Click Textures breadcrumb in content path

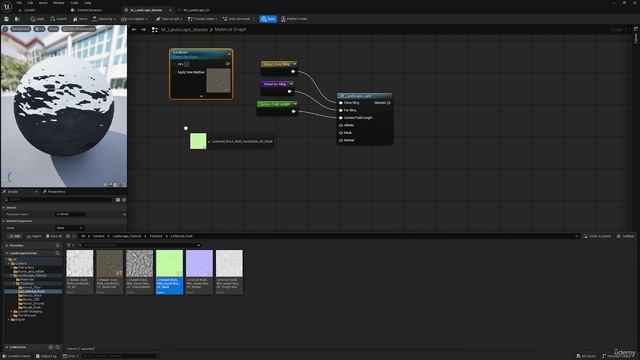point(156,236)
